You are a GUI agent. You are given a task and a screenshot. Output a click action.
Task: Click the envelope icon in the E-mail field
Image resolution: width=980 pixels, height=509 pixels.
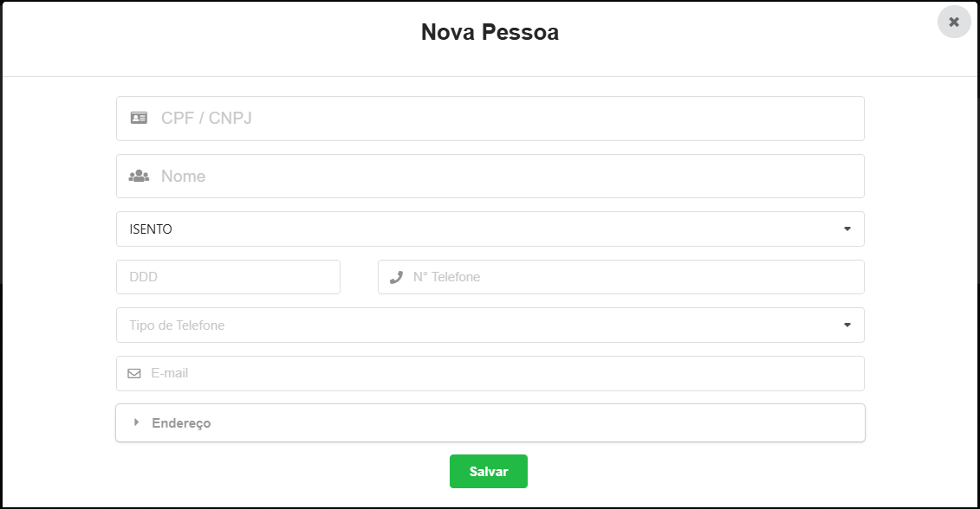pyautogui.click(x=134, y=374)
